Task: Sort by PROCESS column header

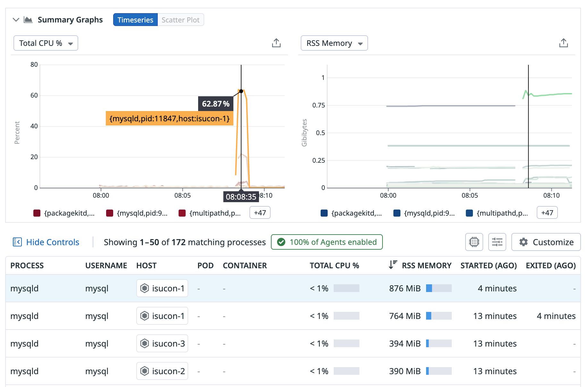Action: (27, 266)
